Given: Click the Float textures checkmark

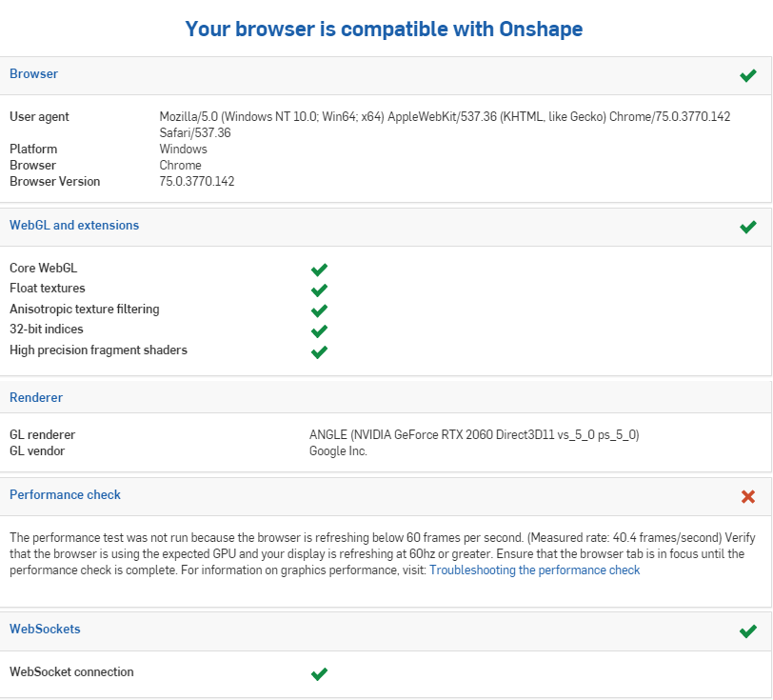Looking at the screenshot, I should pos(319,290).
